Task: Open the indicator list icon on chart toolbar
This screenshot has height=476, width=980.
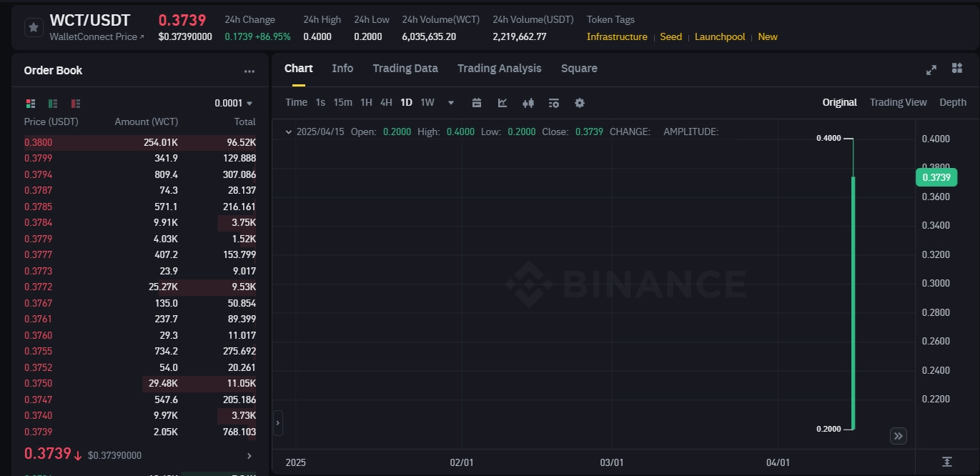Action: click(554, 102)
